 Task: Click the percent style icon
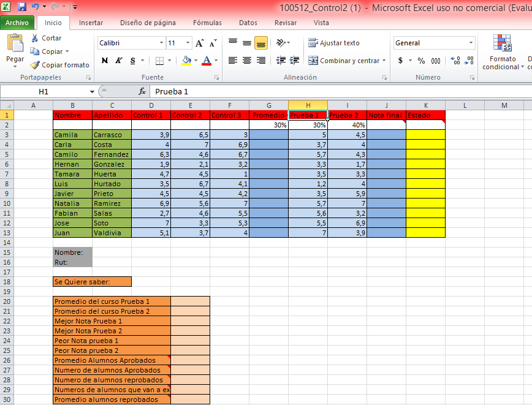[421, 61]
